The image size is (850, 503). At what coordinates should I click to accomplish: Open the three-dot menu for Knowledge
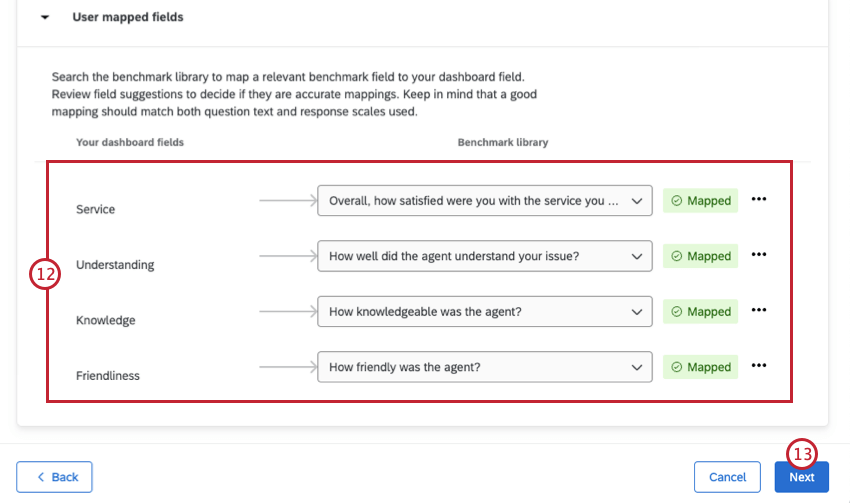tap(758, 311)
